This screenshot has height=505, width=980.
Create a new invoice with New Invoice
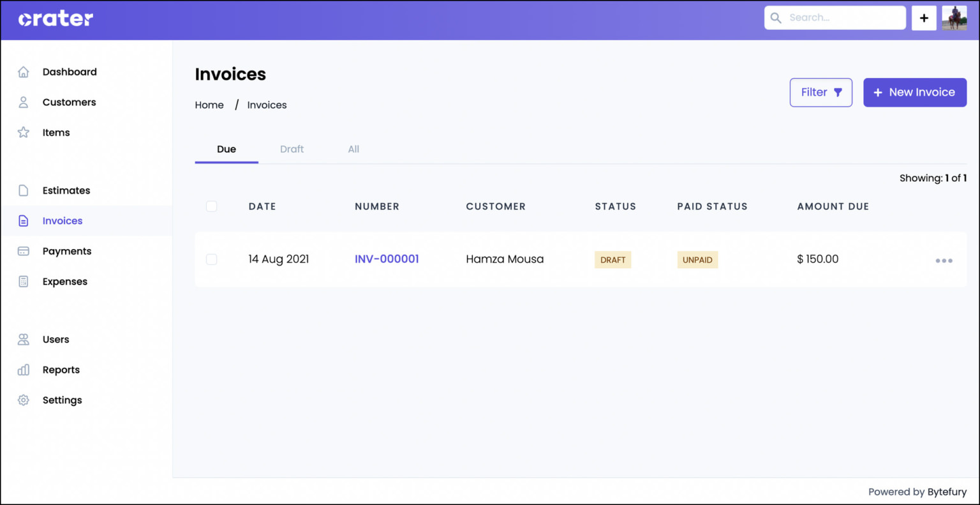point(915,92)
